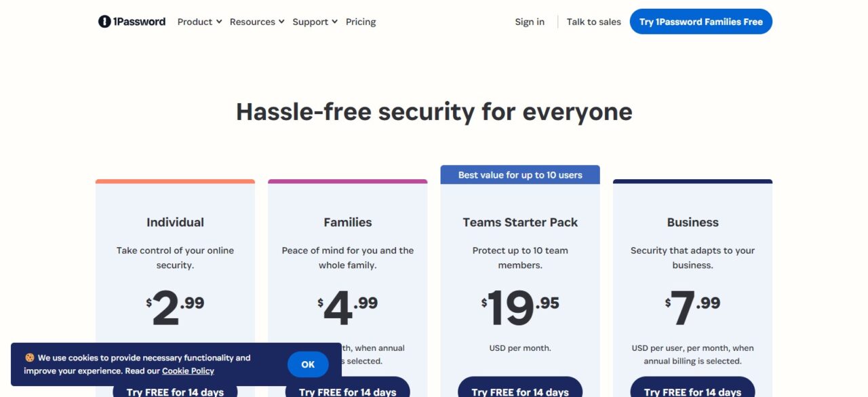Screen dimensions: 868x397
Task: Click Try 1Password Families Free button
Action: (x=701, y=22)
